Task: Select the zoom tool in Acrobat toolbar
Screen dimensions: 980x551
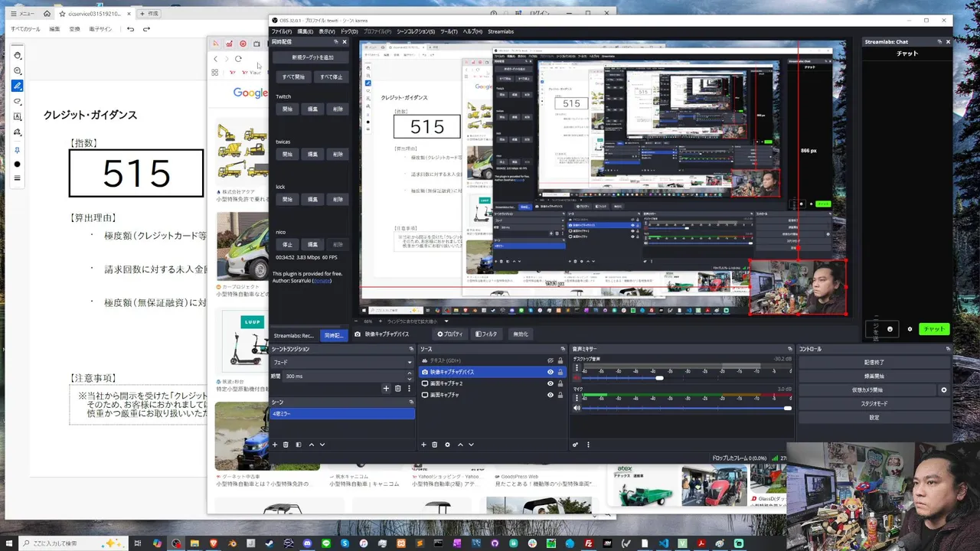Action: [x=17, y=70]
